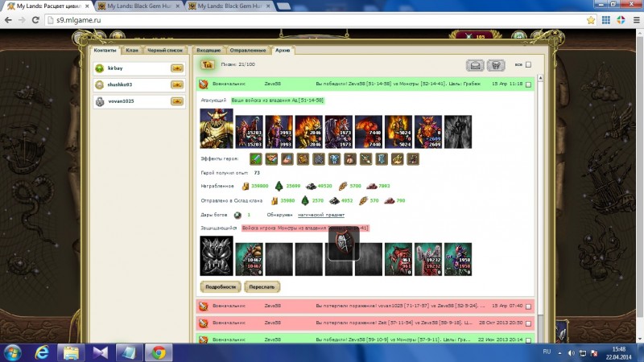Click the attacker unit thumbnail with 2609

pyautogui.click(x=428, y=132)
